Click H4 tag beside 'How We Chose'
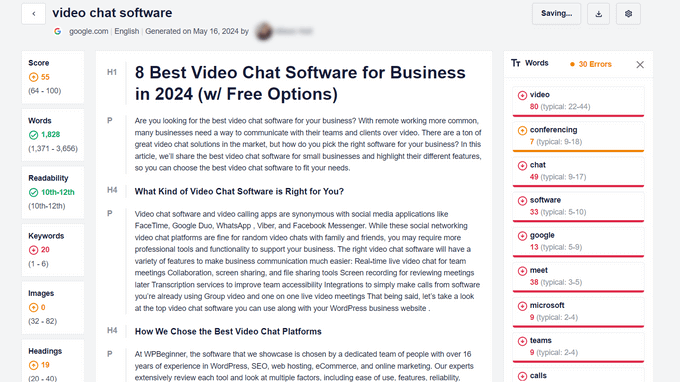The height and width of the screenshot is (382, 680). point(112,330)
